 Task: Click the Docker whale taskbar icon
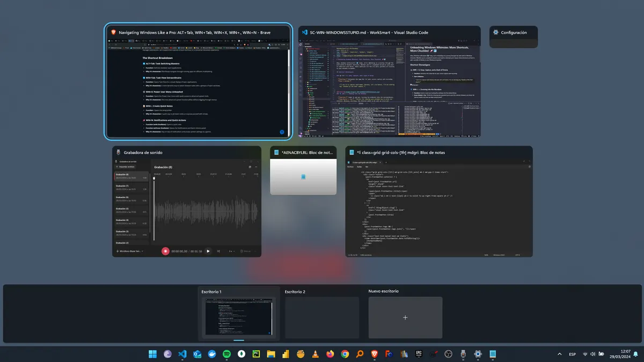point(212,354)
